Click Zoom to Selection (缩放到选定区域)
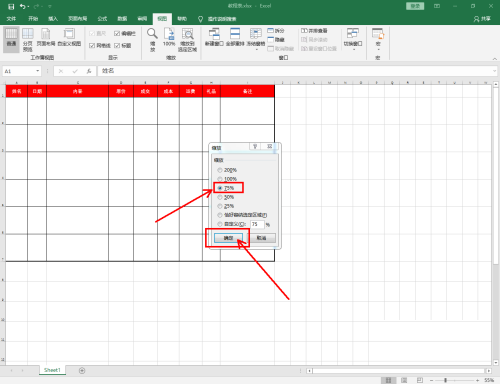 click(187, 39)
